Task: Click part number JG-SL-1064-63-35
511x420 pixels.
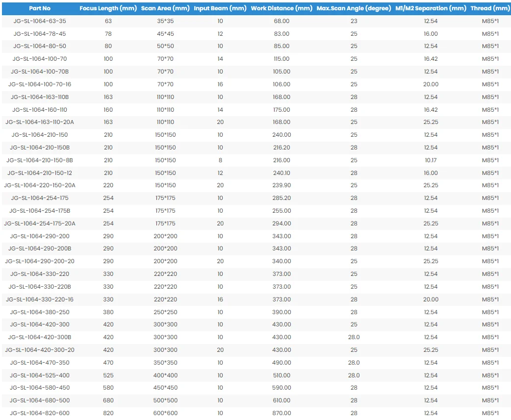Action: 40,21
